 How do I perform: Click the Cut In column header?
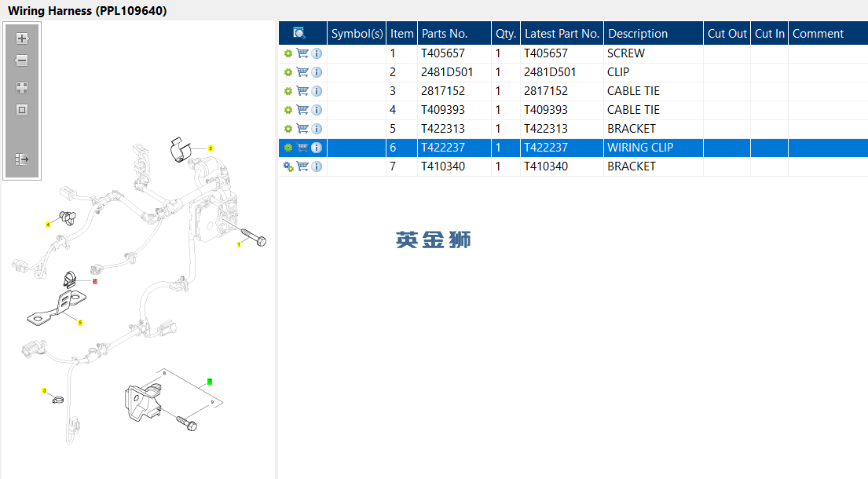[770, 33]
